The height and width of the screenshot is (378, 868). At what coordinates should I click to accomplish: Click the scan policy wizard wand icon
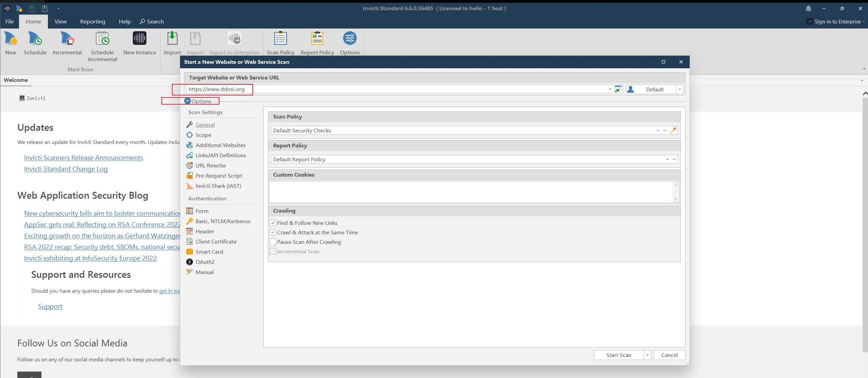(x=673, y=130)
